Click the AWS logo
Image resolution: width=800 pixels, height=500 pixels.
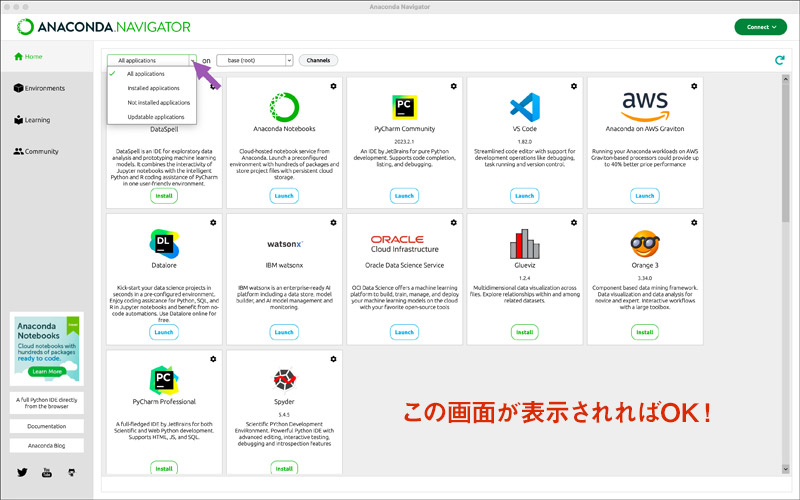coord(645,106)
